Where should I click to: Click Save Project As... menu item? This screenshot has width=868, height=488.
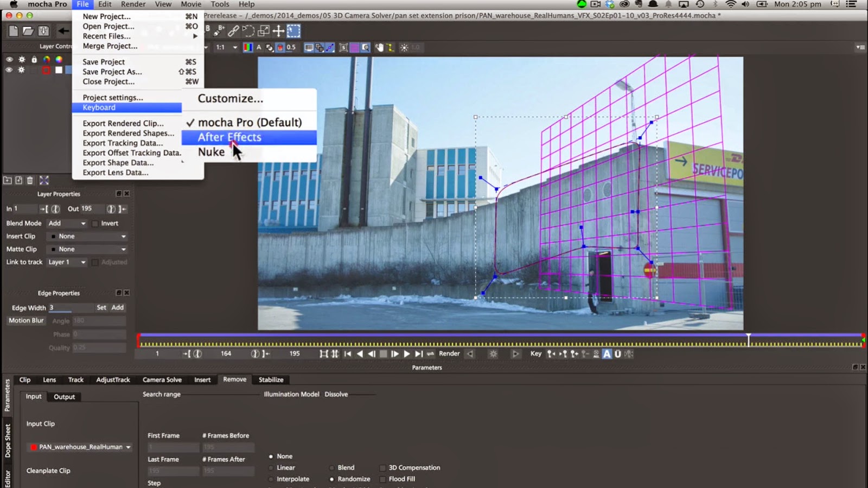pyautogui.click(x=138, y=72)
